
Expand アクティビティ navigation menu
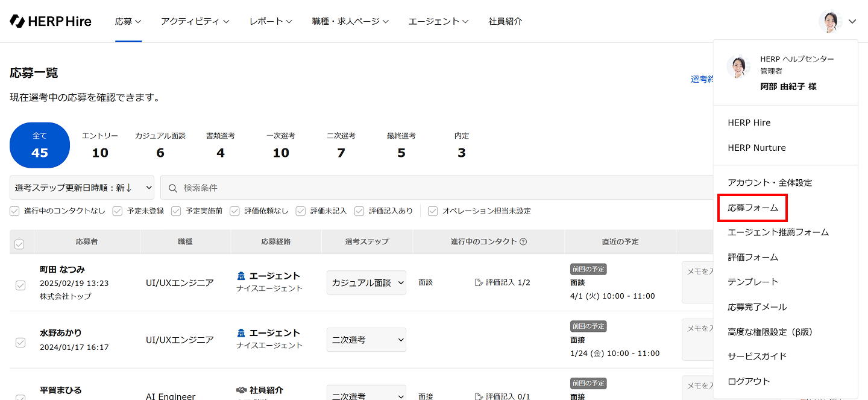195,21
